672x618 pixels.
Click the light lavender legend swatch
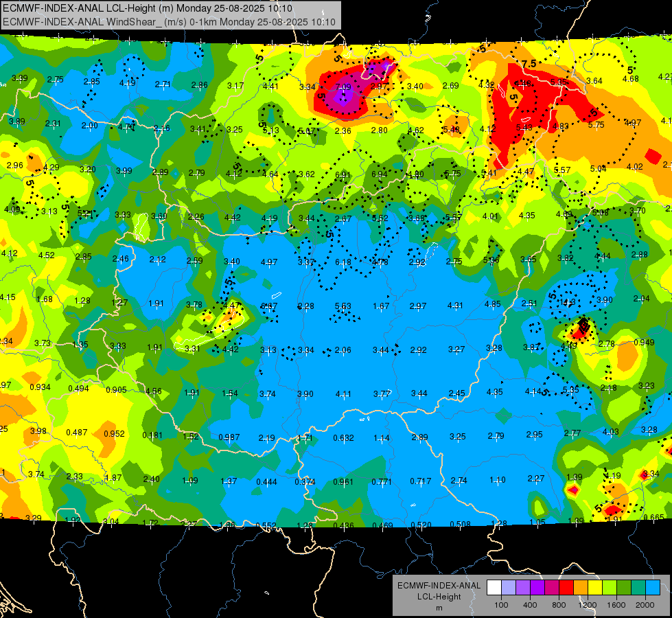click(509, 588)
